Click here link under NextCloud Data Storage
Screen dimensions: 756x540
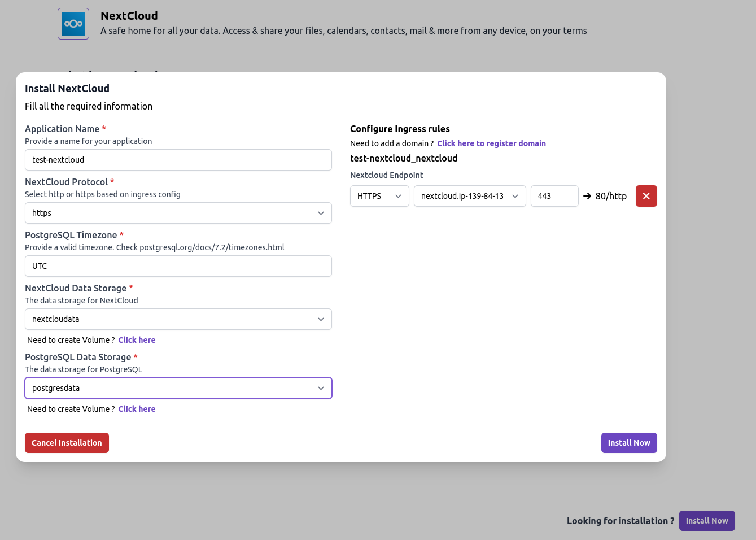tap(137, 340)
